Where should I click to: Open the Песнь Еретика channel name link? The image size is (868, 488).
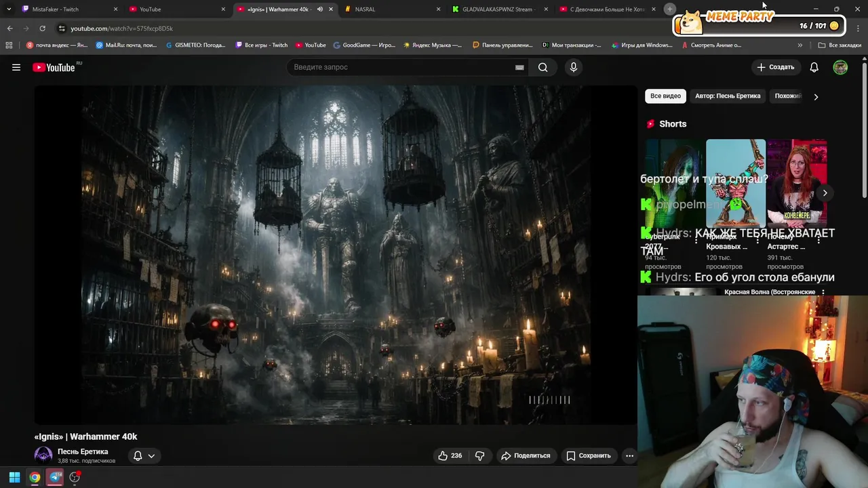[x=83, y=451]
